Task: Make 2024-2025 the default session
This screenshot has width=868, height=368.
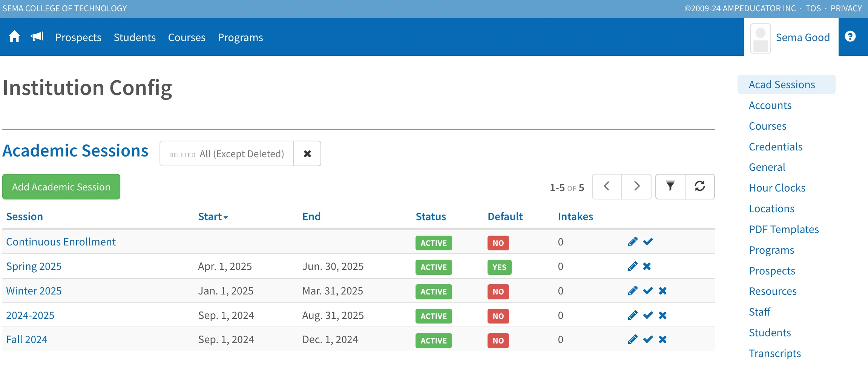Action: (648, 315)
